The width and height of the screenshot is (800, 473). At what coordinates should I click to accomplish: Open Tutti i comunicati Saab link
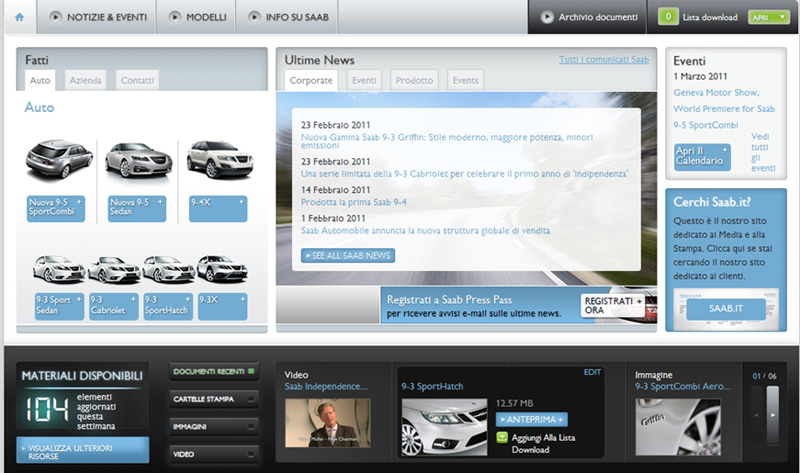point(604,59)
